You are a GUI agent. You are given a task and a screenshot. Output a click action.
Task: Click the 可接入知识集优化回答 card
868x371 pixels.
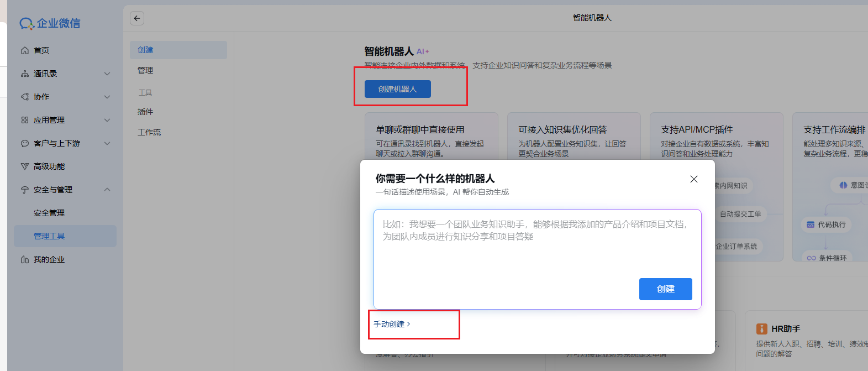tap(574, 137)
